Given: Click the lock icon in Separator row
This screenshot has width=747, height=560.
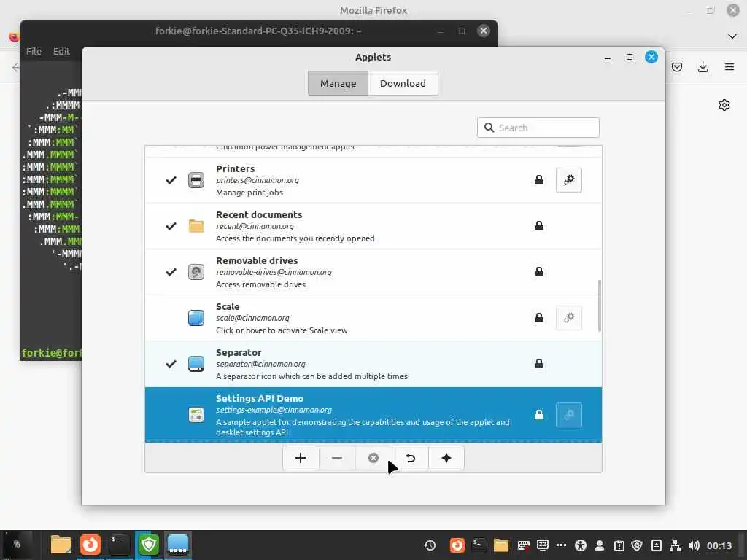Looking at the screenshot, I should click(x=539, y=364).
